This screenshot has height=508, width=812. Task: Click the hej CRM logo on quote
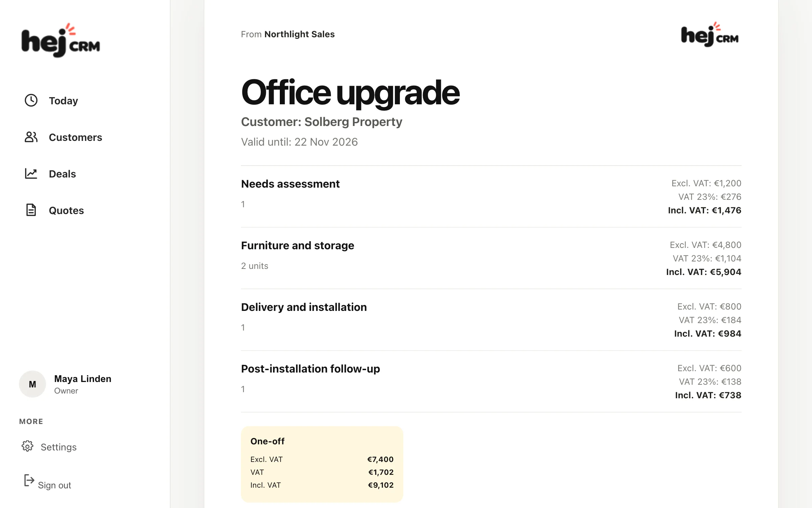pyautogui.click(x=710, y=35)
